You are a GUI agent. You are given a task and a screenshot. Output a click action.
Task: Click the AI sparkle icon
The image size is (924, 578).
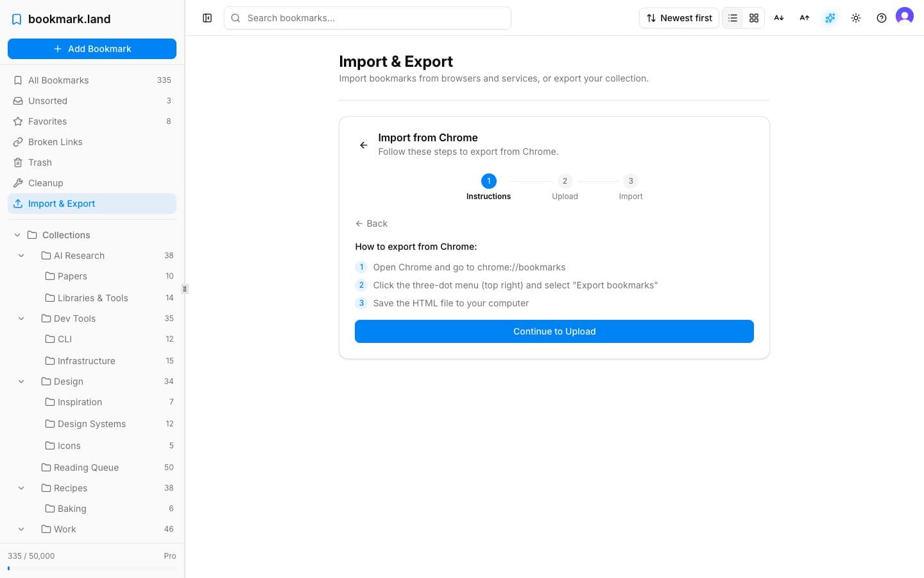point(830,18)
